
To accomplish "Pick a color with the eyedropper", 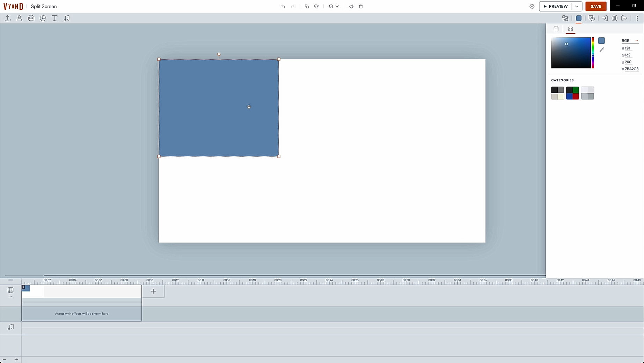I will (x=602, y=50).
